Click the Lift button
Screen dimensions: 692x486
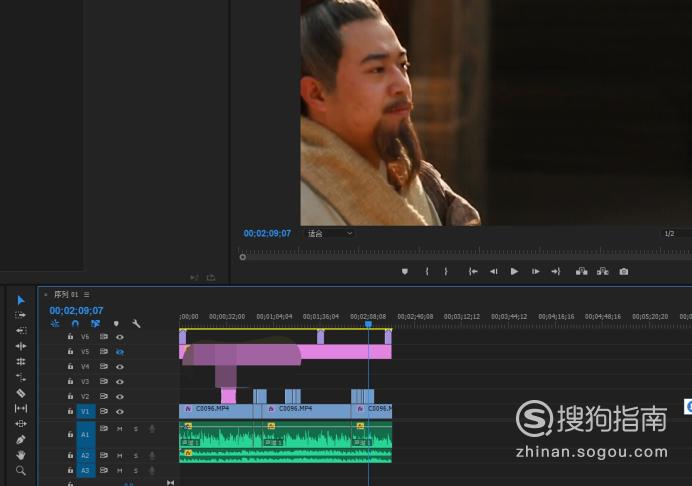pos(581,271)
